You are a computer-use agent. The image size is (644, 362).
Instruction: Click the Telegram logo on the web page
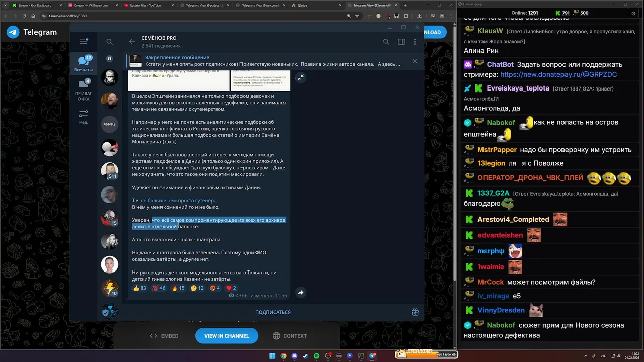[x=32, y=32]
